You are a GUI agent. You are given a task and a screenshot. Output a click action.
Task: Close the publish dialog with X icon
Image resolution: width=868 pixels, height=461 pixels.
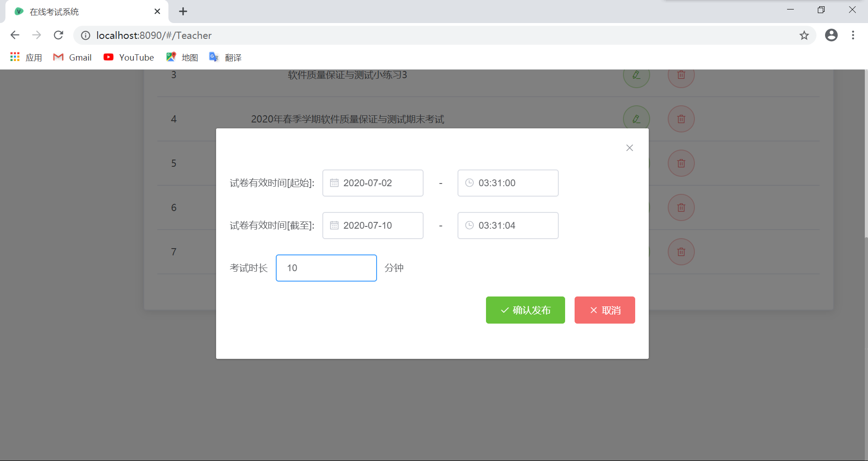click(x=629, y=148)
